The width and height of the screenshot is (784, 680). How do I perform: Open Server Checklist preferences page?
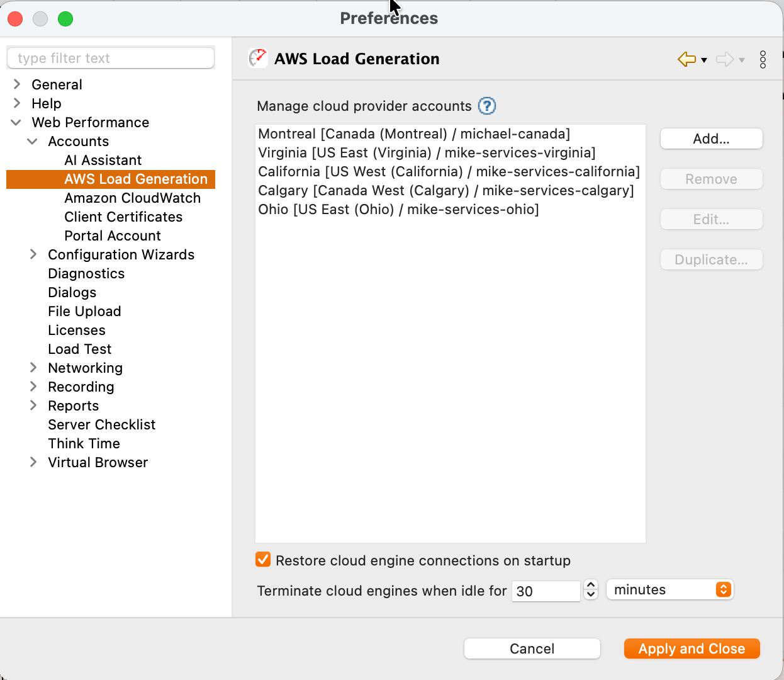click(102, 424)
